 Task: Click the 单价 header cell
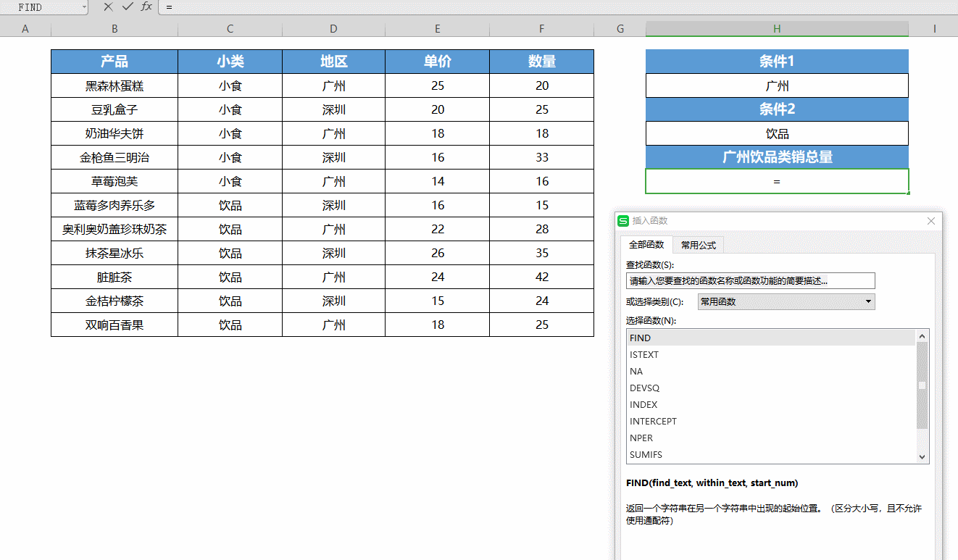(x=437, y=62)
